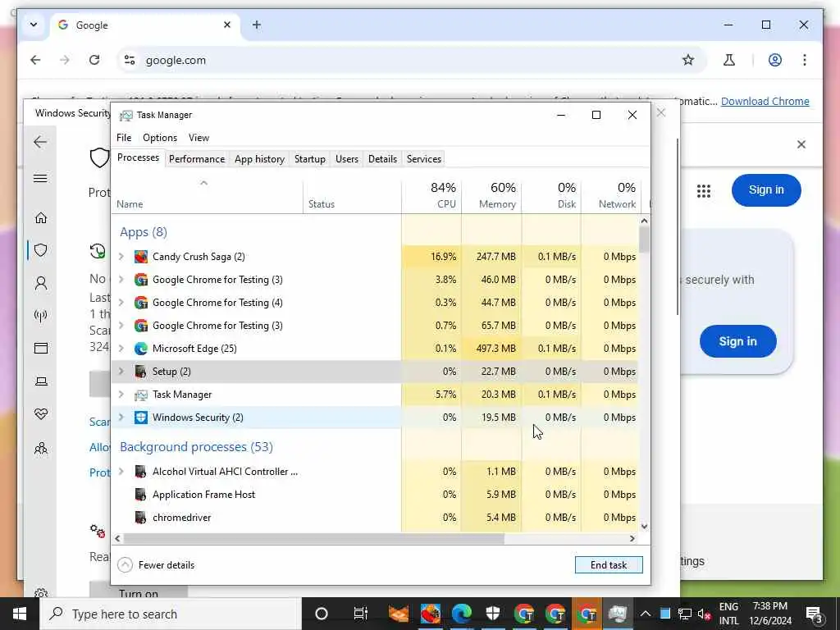Click Task View button on the taskbar
This screenshot has width=840, height=630.
361,614
